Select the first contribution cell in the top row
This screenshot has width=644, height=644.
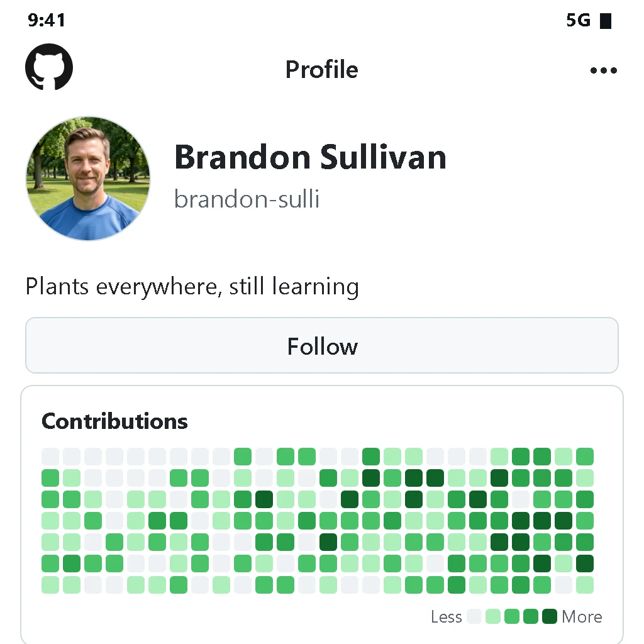pos(50,457)
